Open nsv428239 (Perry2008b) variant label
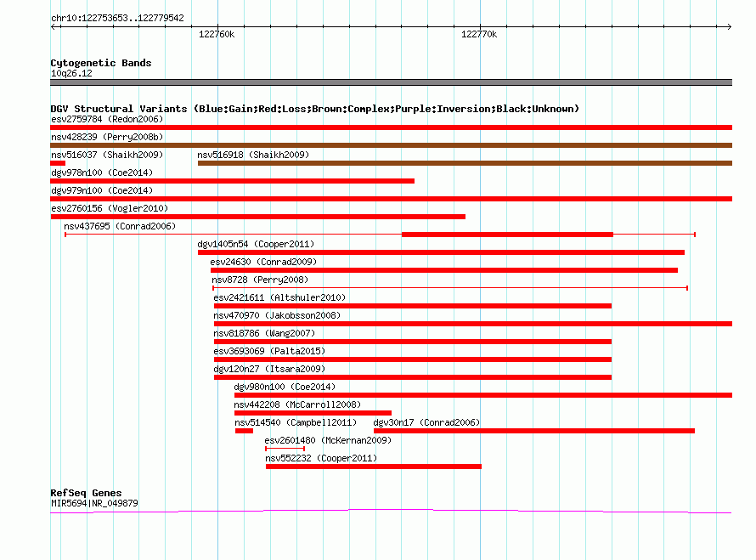Screen dimensions: 756x560 coord(107,137)
